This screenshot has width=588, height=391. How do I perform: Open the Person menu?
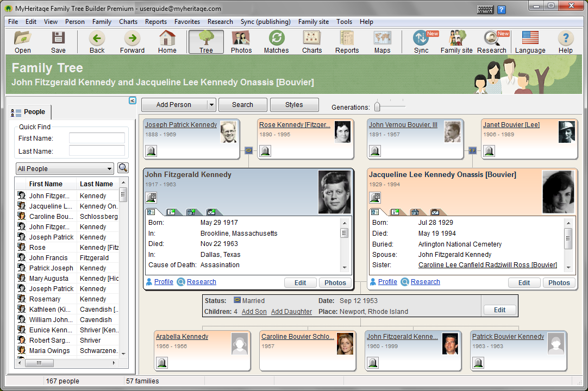click(x=75, y=22)
